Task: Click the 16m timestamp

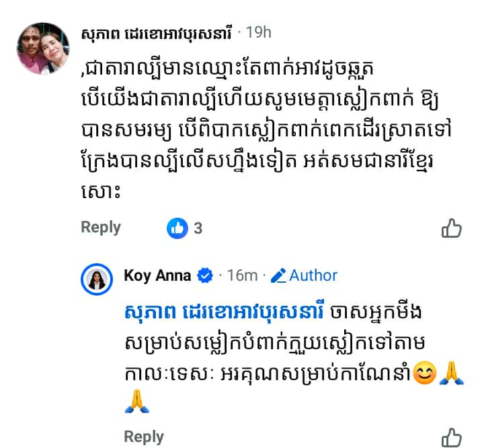Action: (243, 275)
